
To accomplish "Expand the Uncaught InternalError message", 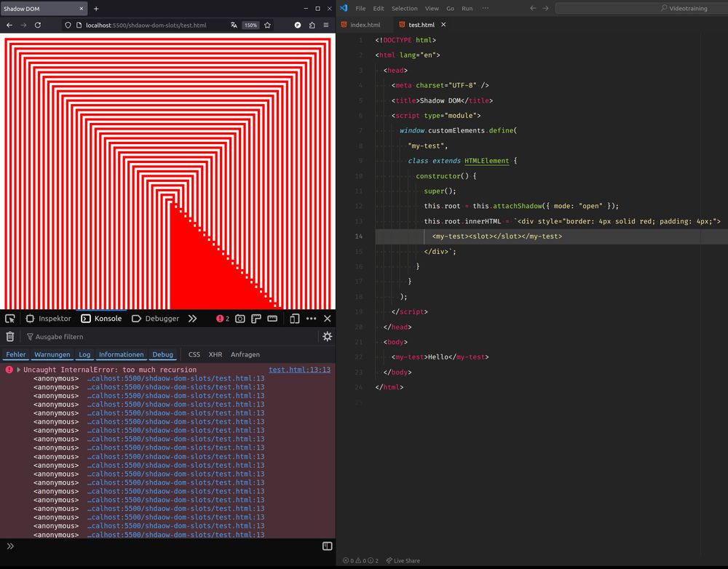I will [x=19, y=370].
